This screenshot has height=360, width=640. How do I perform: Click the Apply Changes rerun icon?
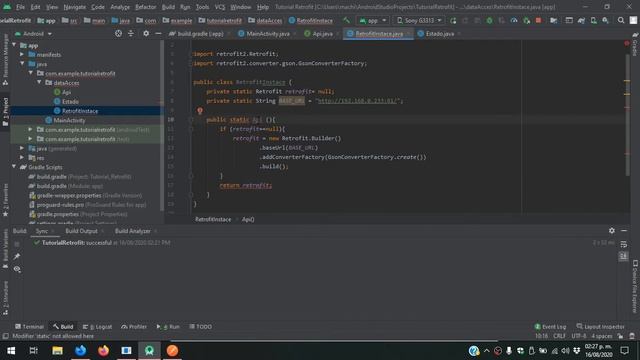453,20
